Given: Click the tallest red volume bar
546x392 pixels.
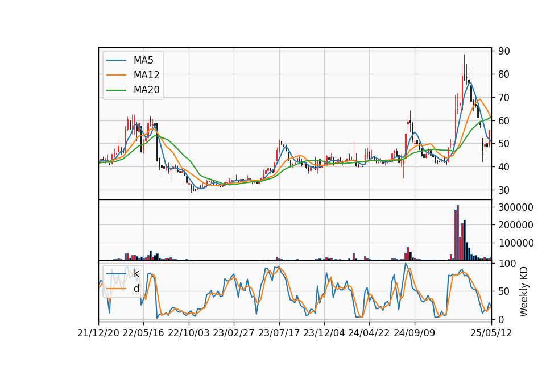Looking at the screenshot, I should point(458,233).
